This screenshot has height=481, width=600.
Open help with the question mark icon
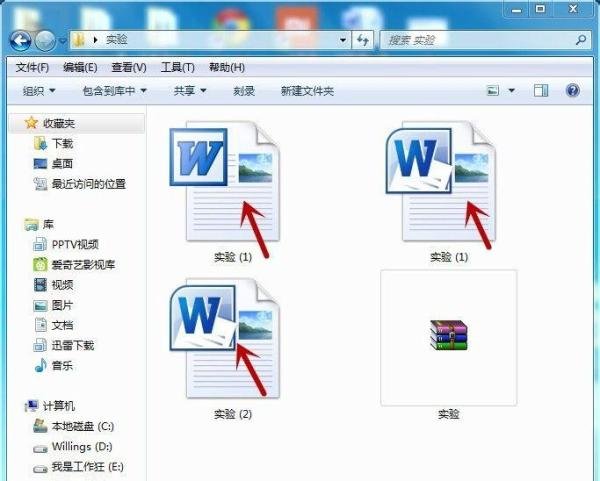pyautogui.click(x=572, y=91)
